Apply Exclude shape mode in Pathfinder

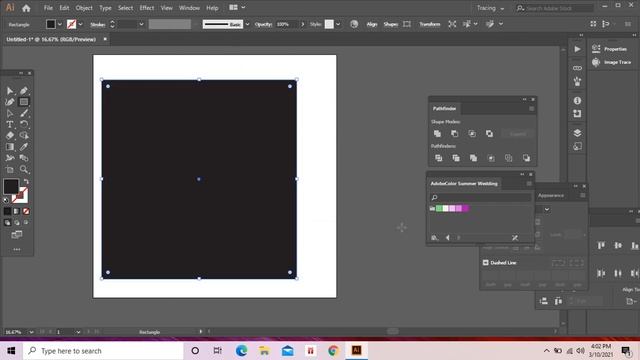click(x=489, y=134)
